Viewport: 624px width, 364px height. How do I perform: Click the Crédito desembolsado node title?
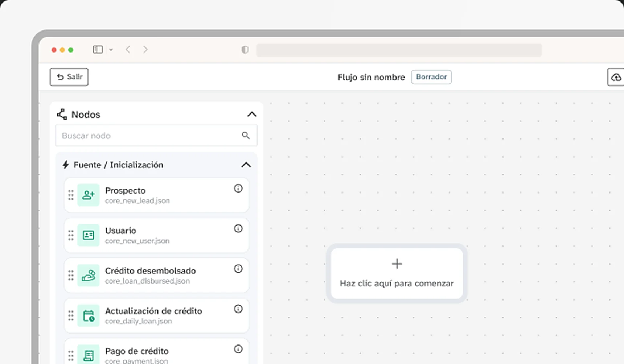(x=150, y=271)
